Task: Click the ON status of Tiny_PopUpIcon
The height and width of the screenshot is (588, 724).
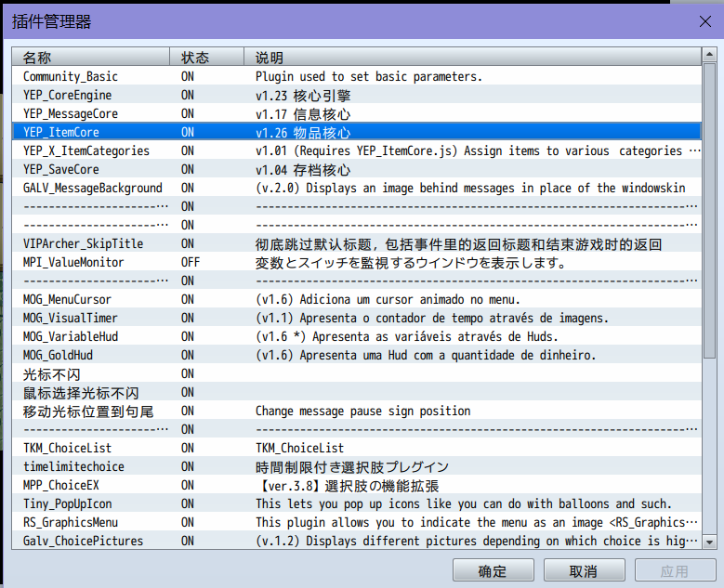Action: tap(188, 504)
